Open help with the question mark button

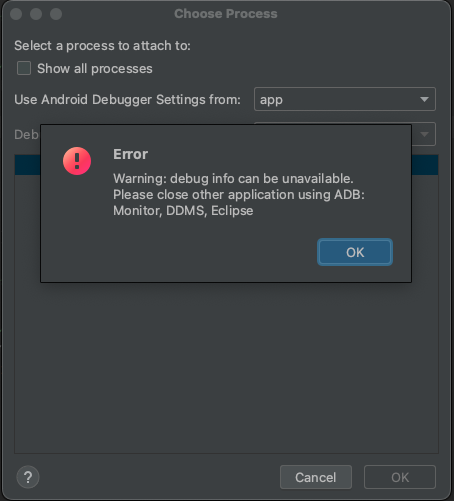pyautogui.click(x=28, y=477)
